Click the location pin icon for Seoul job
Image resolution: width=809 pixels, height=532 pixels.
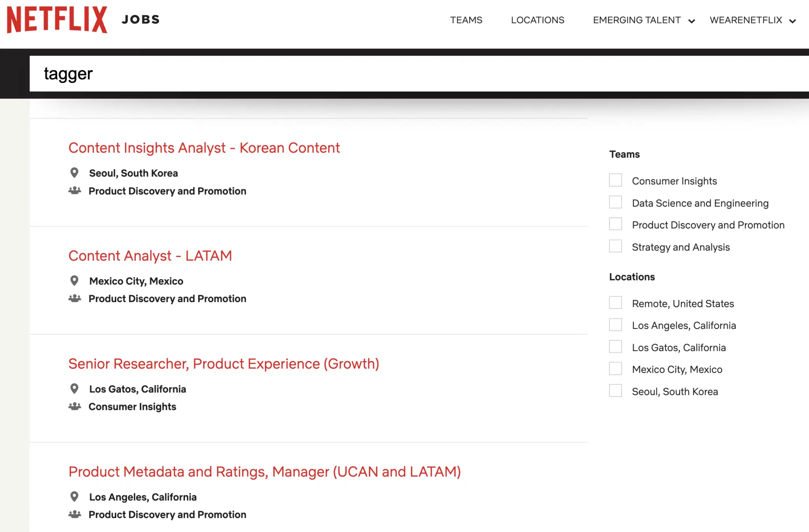click(x=74, y=172)
